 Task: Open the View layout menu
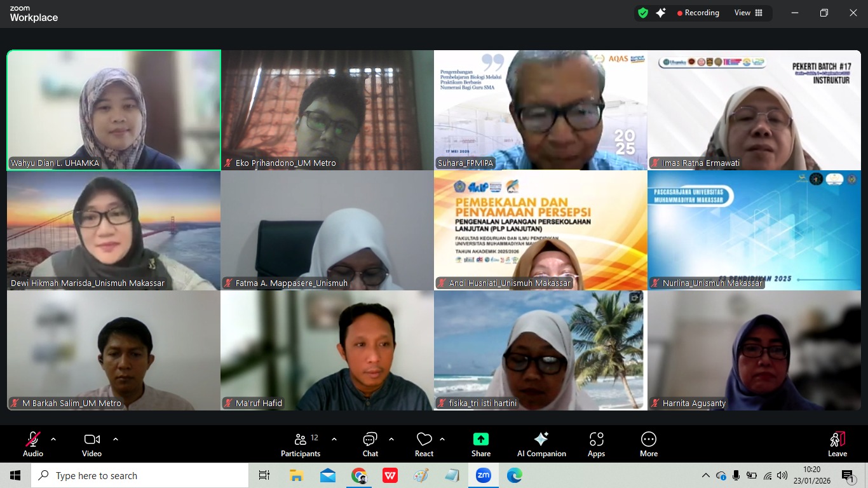(749, 13)
